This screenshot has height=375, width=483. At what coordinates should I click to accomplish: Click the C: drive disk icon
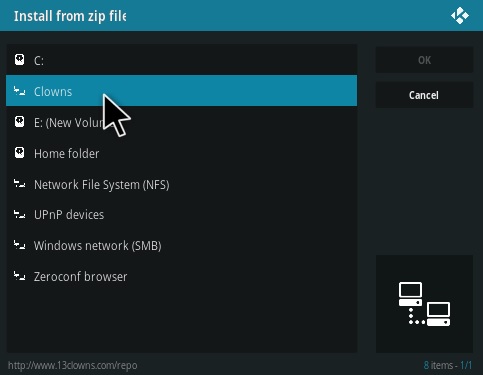19,60
